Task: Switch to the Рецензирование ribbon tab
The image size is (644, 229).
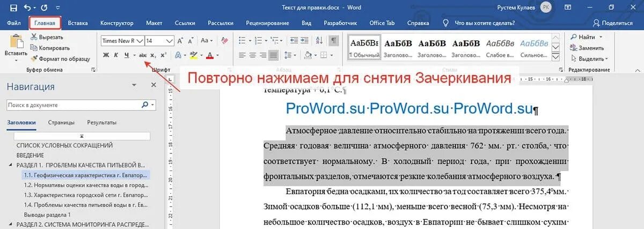Action: click(x=268, y=23)
